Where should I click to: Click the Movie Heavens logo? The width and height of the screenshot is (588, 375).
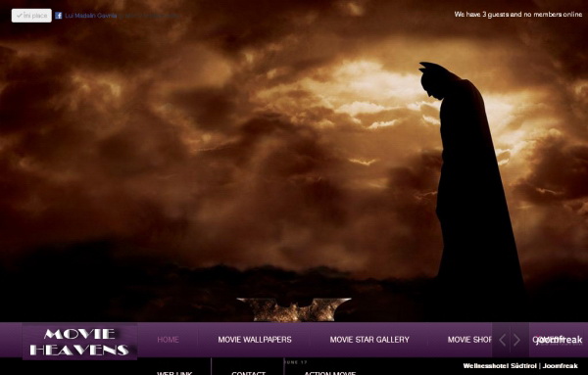pos(79,342)
